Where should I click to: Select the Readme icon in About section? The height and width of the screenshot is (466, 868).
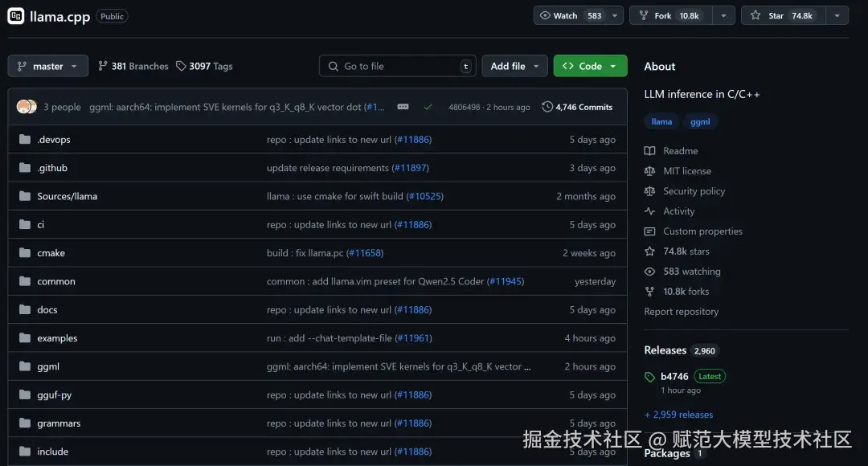(653, 150)
